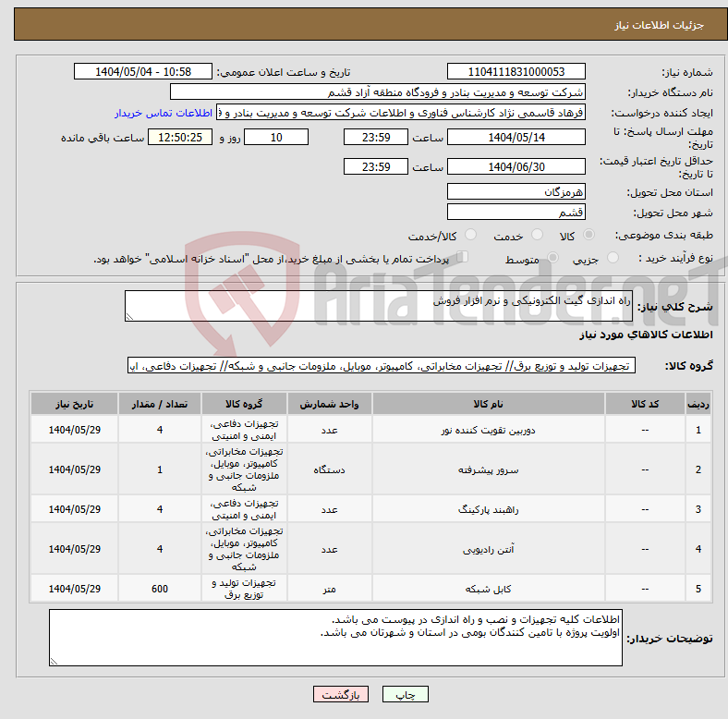Select the کالا radio button
728x719 pixels.
click(x=588, y=235)
